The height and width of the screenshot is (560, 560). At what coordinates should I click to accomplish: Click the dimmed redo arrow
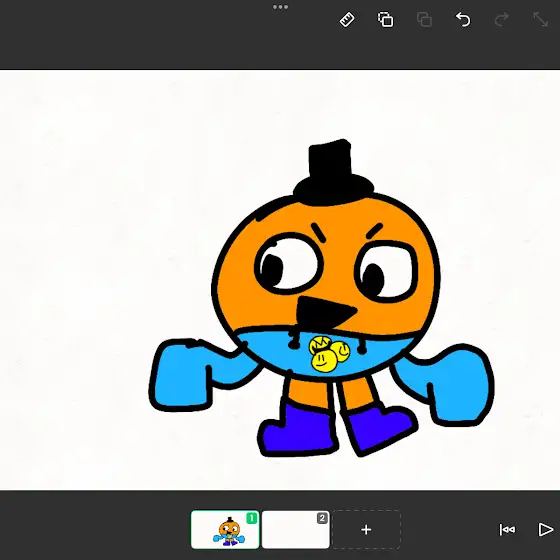point(502,20)
